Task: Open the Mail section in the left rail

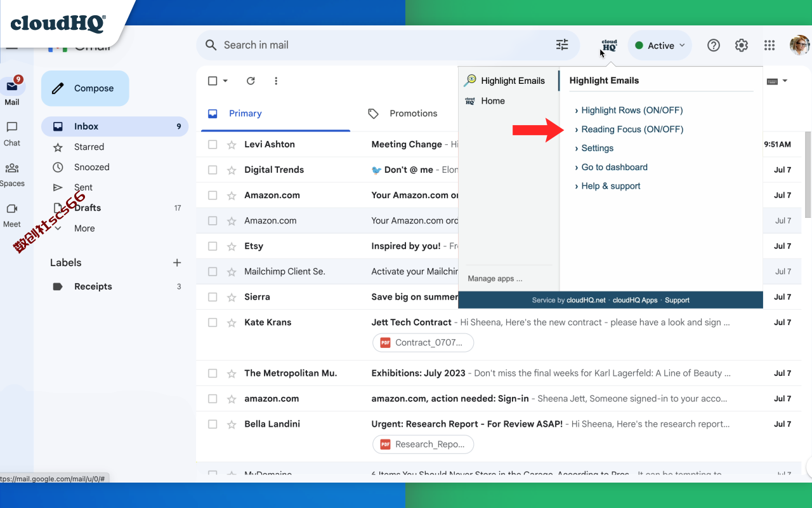Action: (12, 91)
